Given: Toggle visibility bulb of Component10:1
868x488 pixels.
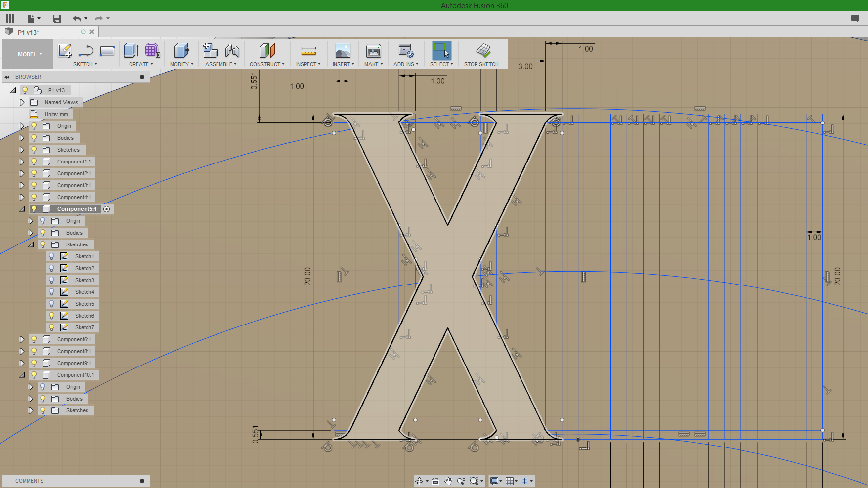Looking at the screenshot, I should [x=34, y=375].
